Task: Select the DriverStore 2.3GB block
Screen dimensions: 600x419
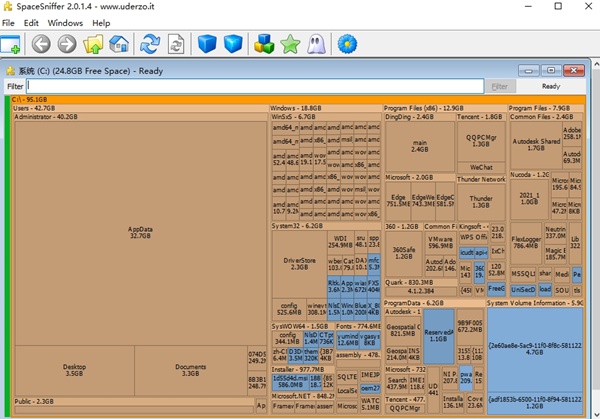Action: tap(298, 265)
